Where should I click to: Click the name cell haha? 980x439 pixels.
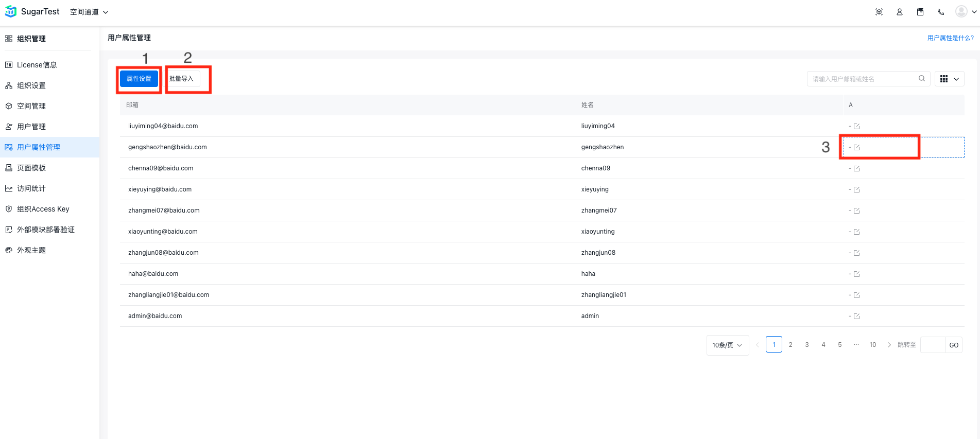(x=588, y=274)
